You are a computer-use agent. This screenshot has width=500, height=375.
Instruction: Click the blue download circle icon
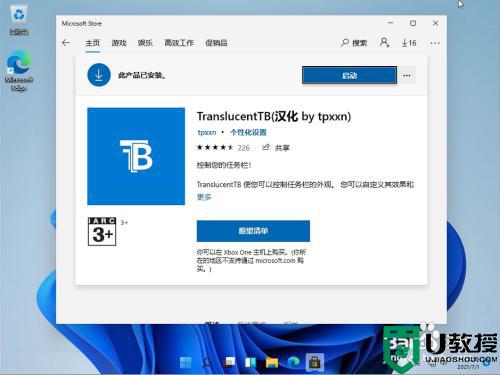point(99,75)
